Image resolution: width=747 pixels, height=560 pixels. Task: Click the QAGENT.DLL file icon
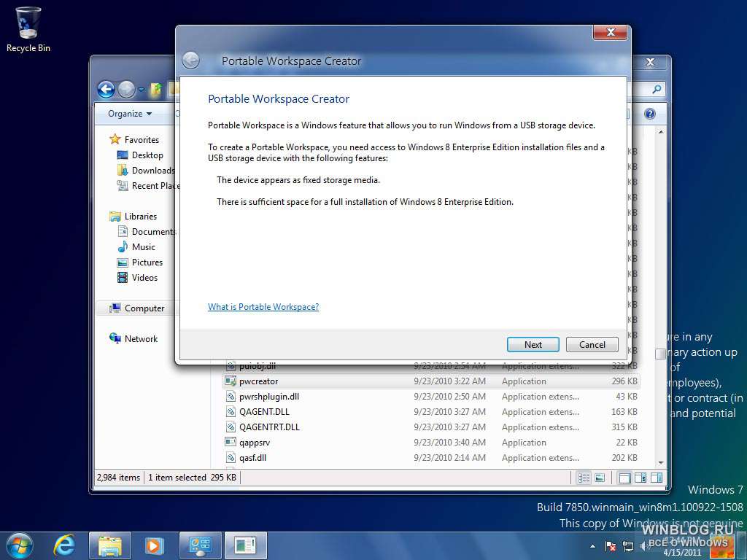[231, 411]
